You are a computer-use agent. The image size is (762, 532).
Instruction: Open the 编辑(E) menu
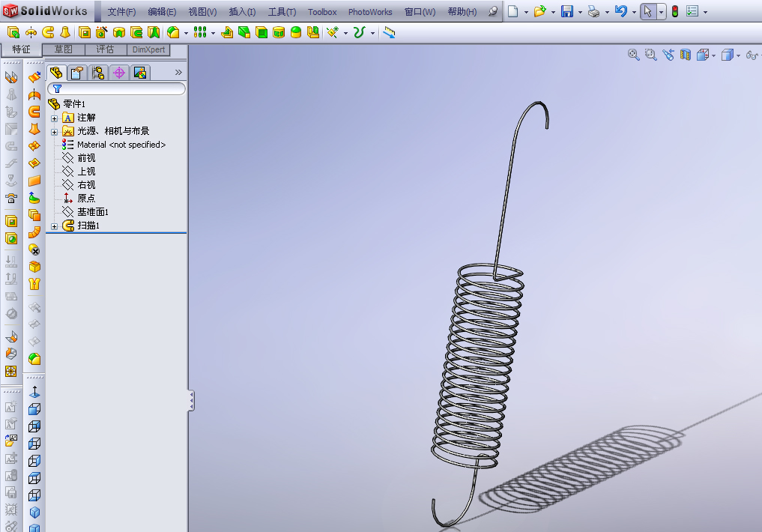pyautogui.click(x=162, y=12)
